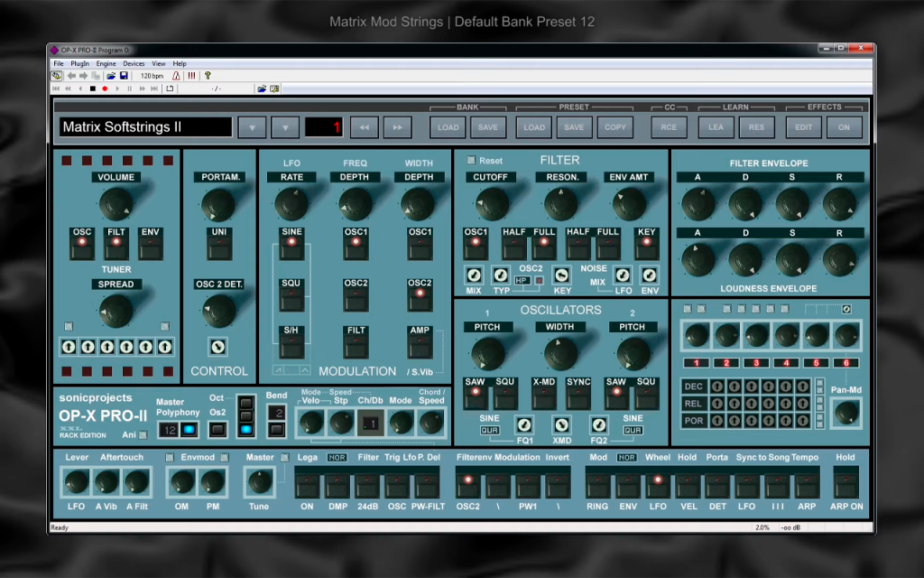Screen dimensions: 924x578
Task: Toggle oscillator 1 SAW waveform switch
Action: [x=475, y=395]
